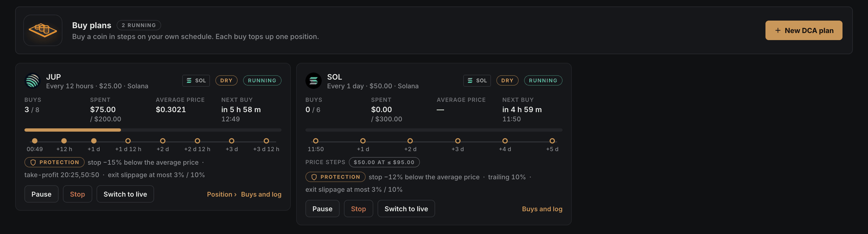The width and height of the screenshot is (868, 234).
Task: Click the 'trailing 10%' text on SOL card
Action: tap(507, 177)
